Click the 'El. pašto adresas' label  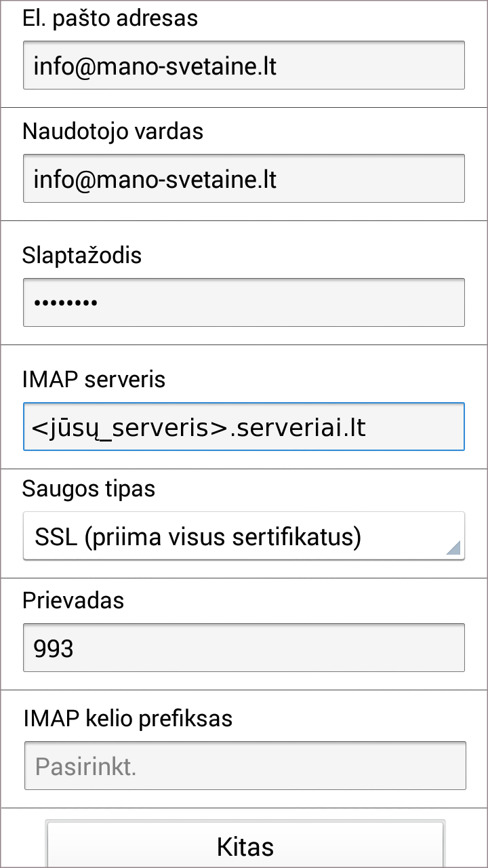click(x=110, y=18)
